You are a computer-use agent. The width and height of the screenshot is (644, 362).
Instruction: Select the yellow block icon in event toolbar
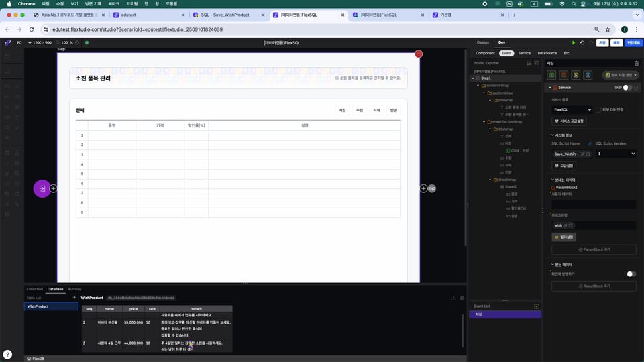pyautogui.click(x=576, y=75)
